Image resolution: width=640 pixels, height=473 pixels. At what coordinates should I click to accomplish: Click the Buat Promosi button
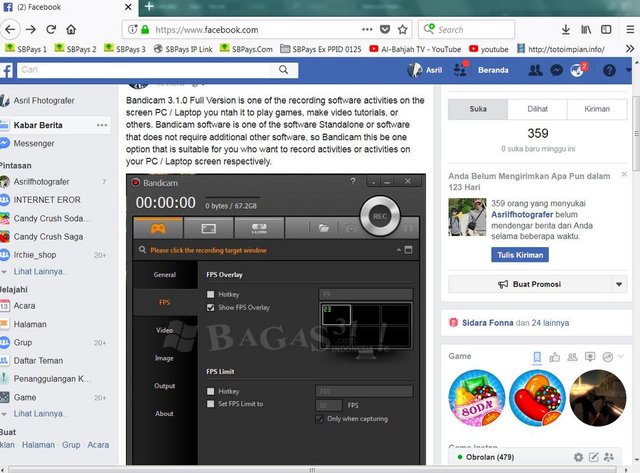(529, 284)
